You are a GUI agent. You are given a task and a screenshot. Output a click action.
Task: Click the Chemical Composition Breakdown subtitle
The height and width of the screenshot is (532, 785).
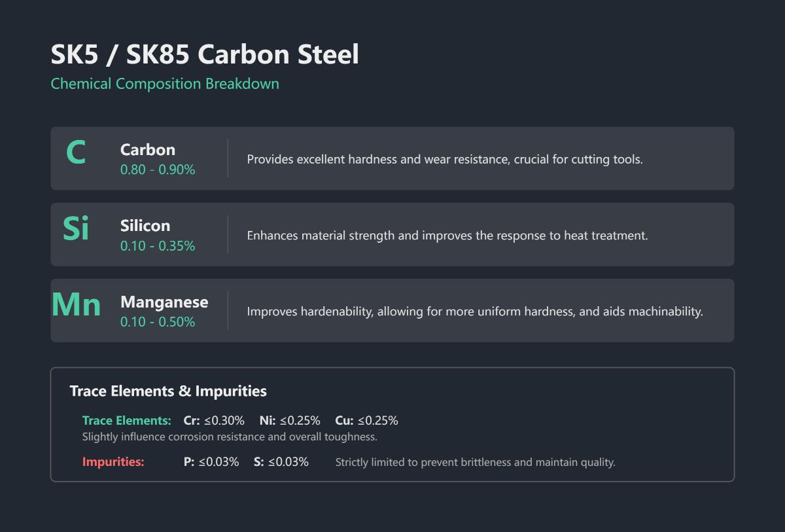[x=165, y=84]
